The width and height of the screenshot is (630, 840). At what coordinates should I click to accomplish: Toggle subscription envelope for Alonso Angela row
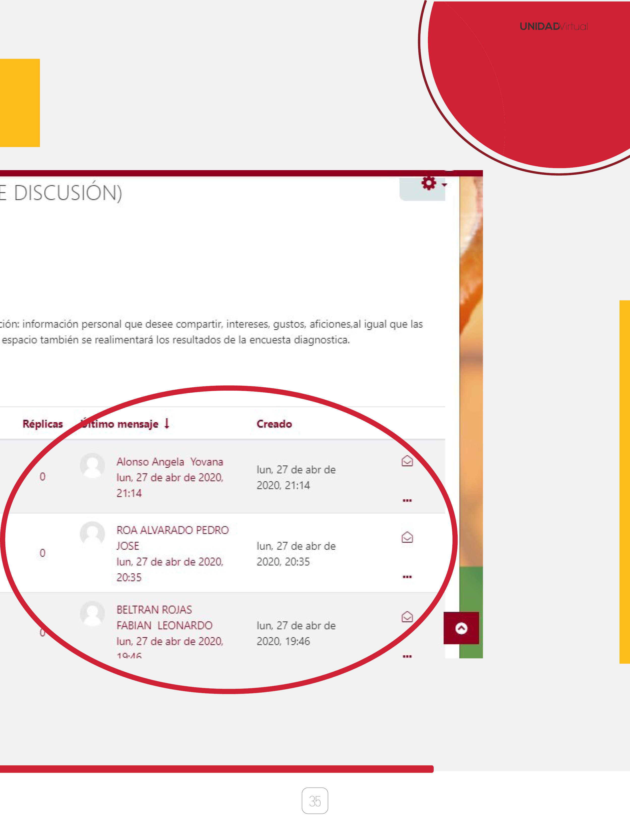point(407,461)
